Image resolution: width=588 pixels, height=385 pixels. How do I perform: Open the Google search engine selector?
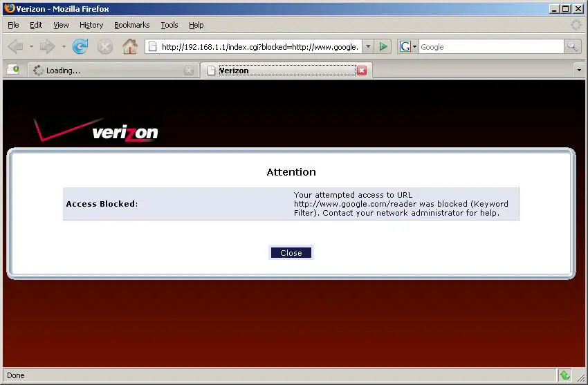coord(408,47)
